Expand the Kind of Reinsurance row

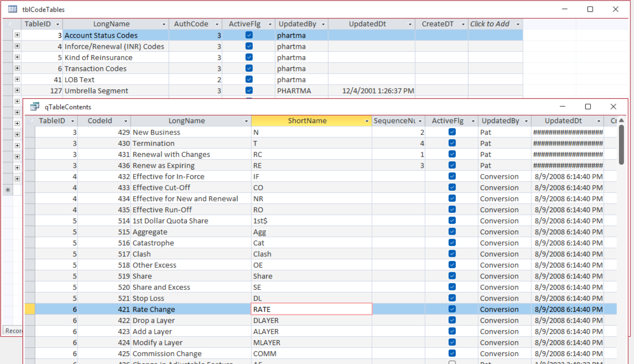point(17,57)
